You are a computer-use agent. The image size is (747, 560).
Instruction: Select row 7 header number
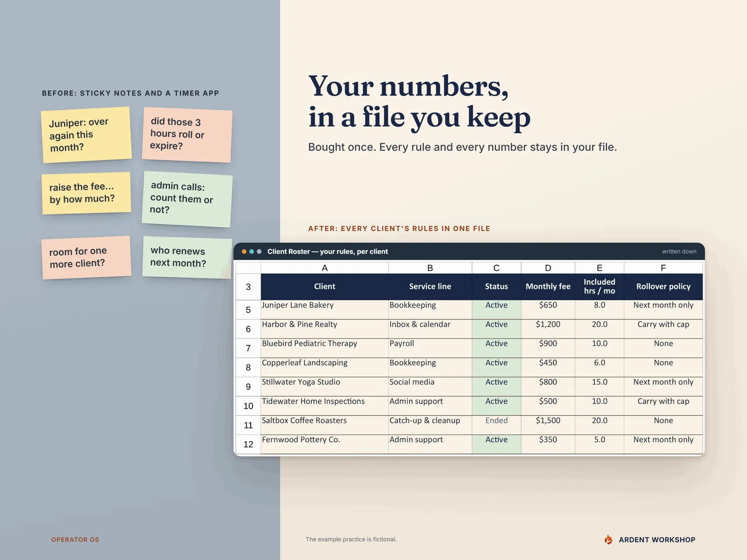click(248, 348)
